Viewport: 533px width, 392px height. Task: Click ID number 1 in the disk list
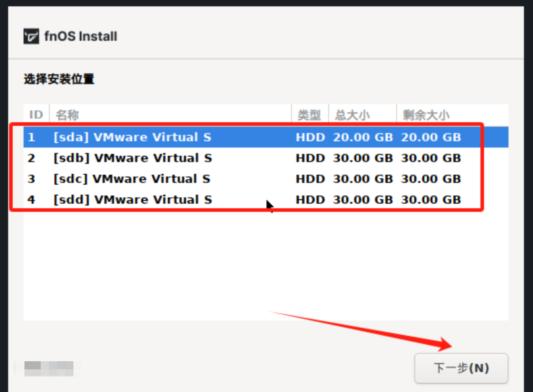(31, 137)
